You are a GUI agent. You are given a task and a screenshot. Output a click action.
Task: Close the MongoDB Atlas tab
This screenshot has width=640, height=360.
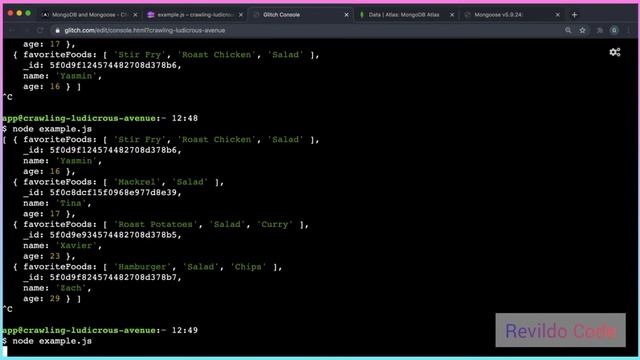click(452, 15)
